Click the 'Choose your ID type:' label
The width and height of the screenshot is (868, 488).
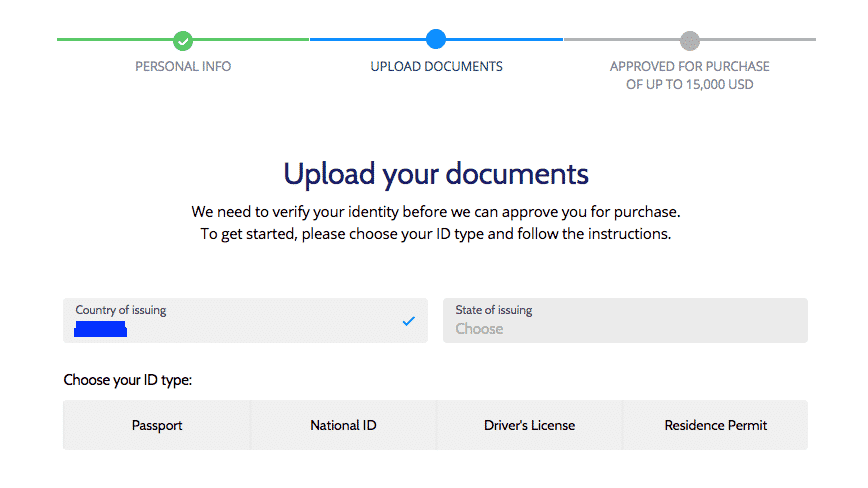(x=128, y=380)
